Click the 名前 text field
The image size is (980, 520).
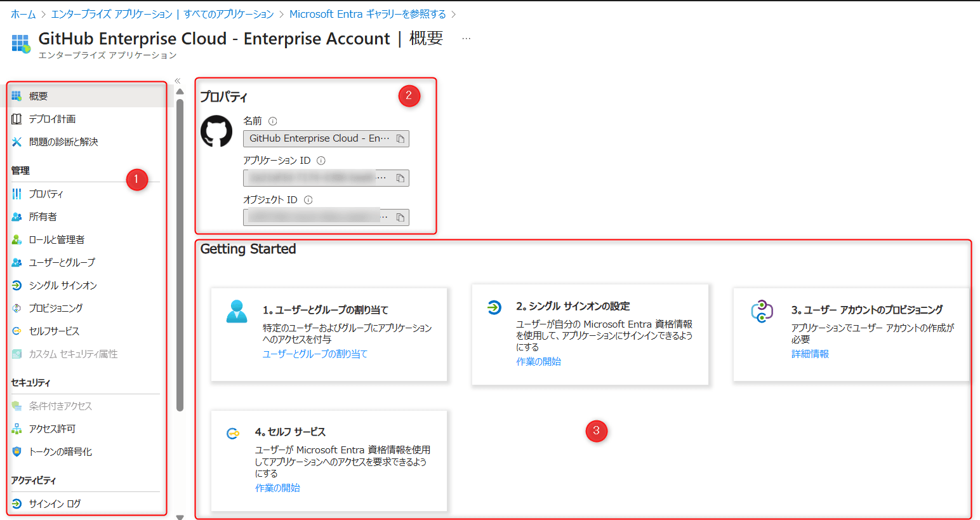tap(326, 138)
